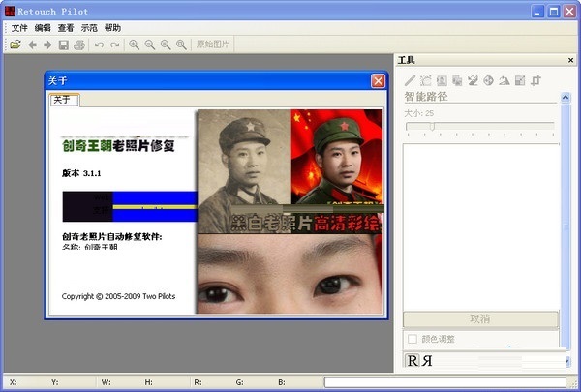Open the 编辑 menu

(43, 28)
